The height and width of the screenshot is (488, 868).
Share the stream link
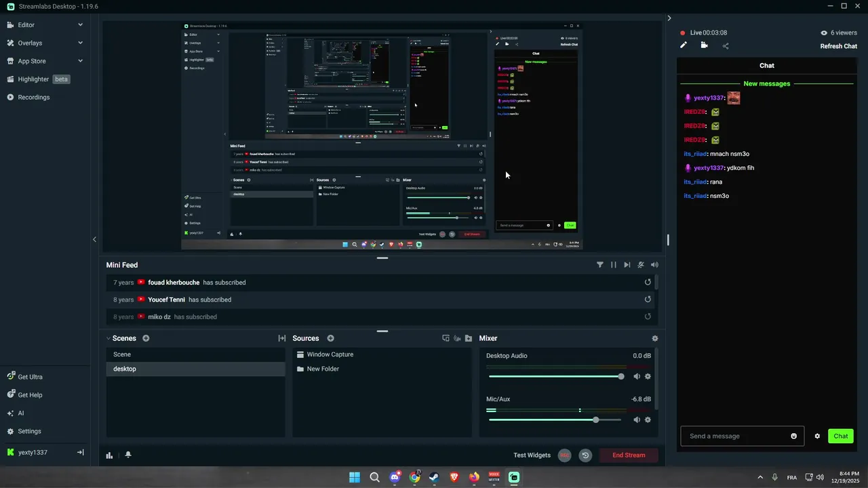coord(726,46)
